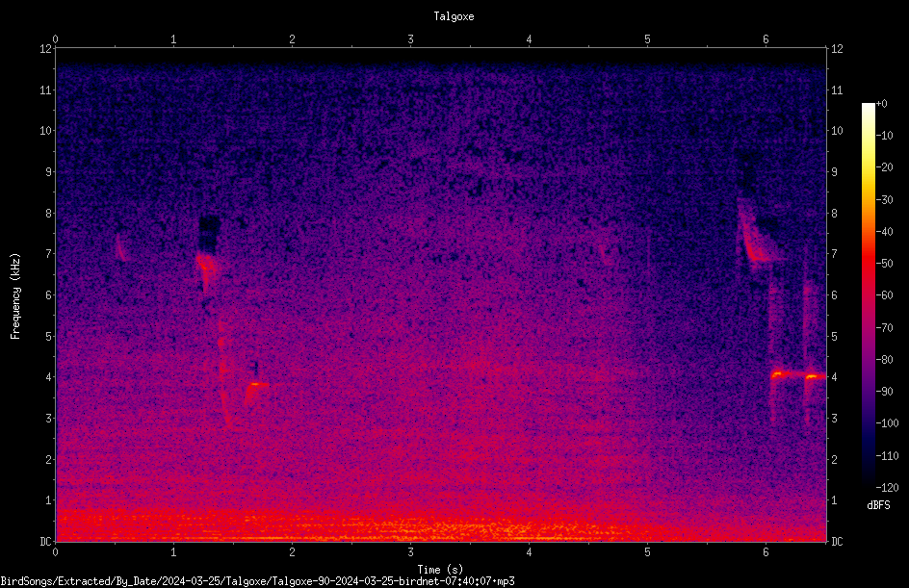The width and height of the screenshot is (909, 588).
Task: Click the yellow -20 region of the color scale
Action: (x=868, y=167)
